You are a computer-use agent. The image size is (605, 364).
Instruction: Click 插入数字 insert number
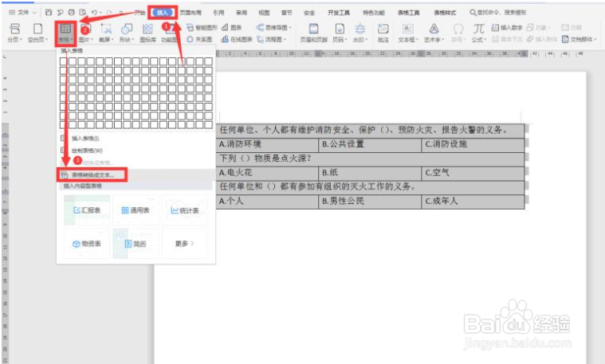[507, 27]
